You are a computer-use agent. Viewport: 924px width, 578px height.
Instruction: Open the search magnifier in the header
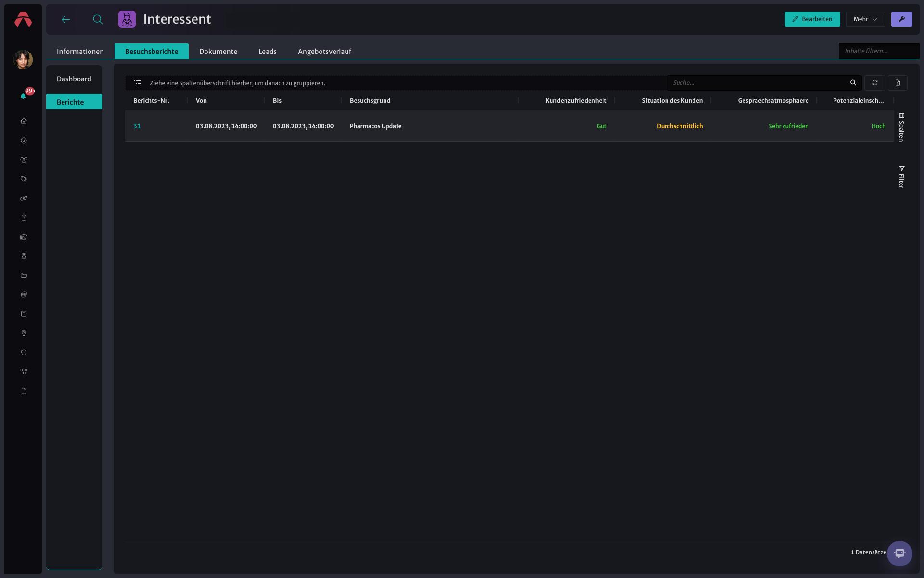98,19
